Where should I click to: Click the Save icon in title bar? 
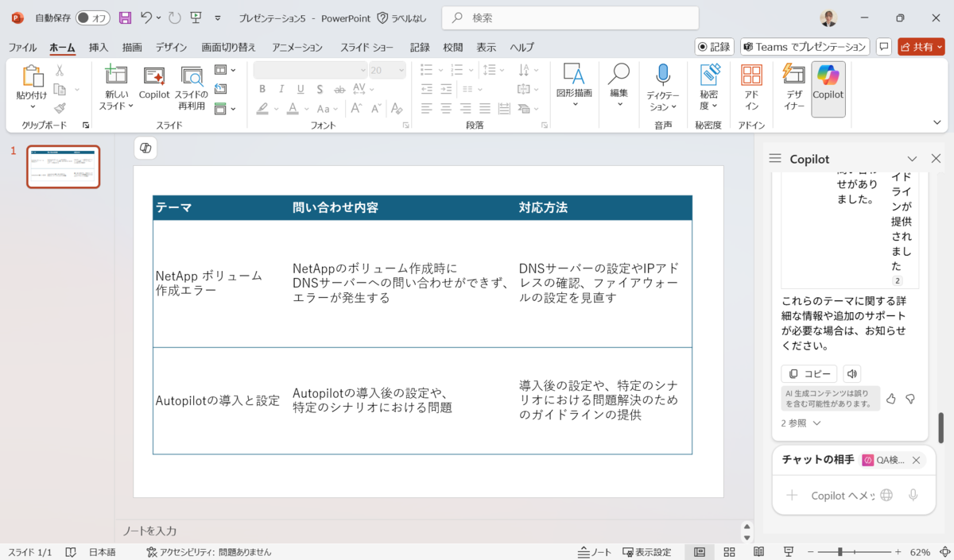[125, 17]
